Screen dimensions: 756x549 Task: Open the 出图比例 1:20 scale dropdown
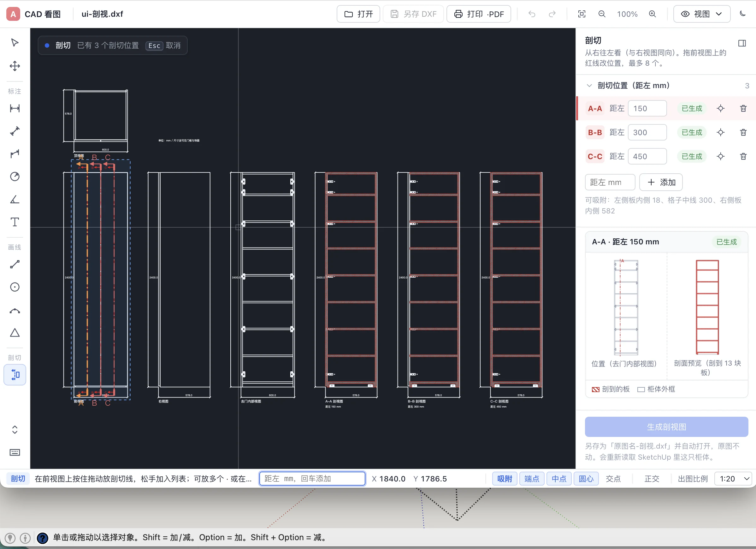point(733,479)
